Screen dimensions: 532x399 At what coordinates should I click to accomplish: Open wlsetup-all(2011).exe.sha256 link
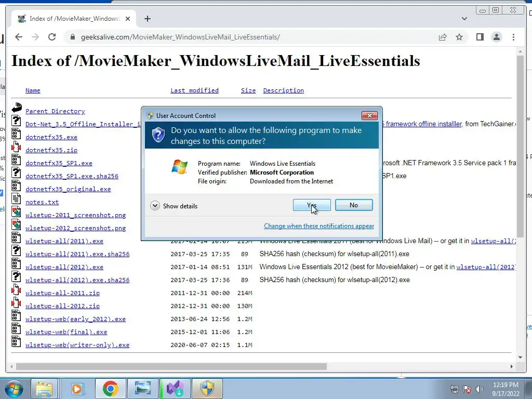tap(77, 254)
